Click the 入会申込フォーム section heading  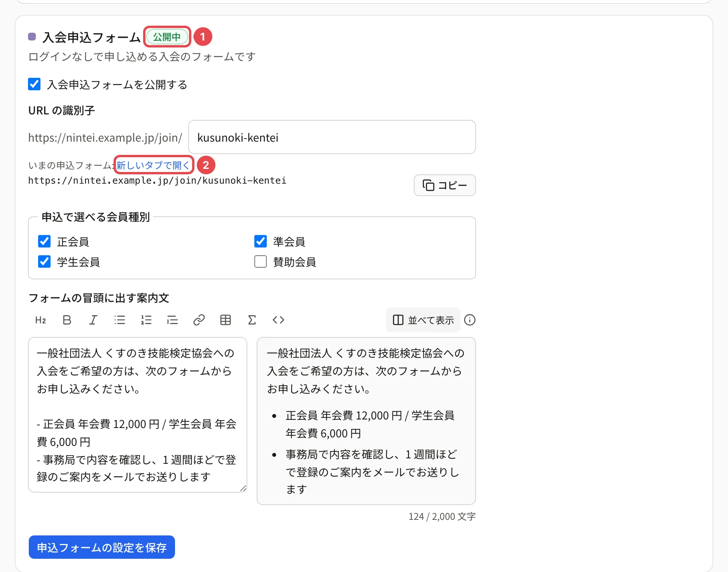[91, 37]
